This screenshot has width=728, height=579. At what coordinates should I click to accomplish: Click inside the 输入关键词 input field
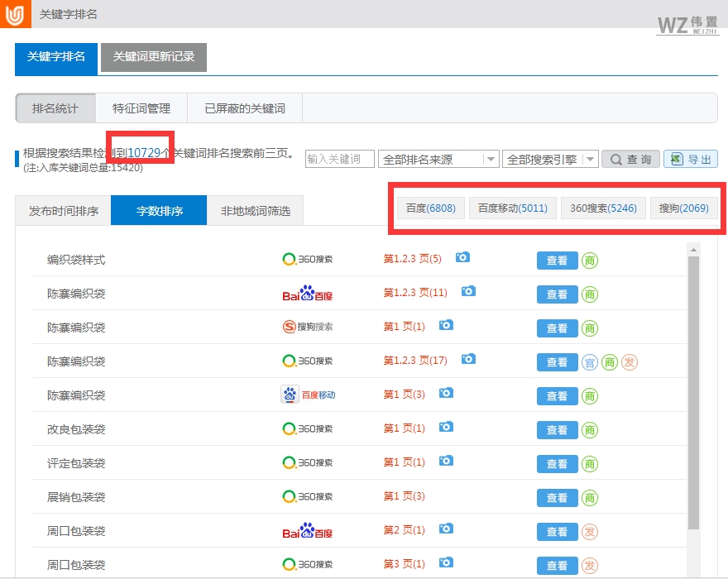point(339,158)
